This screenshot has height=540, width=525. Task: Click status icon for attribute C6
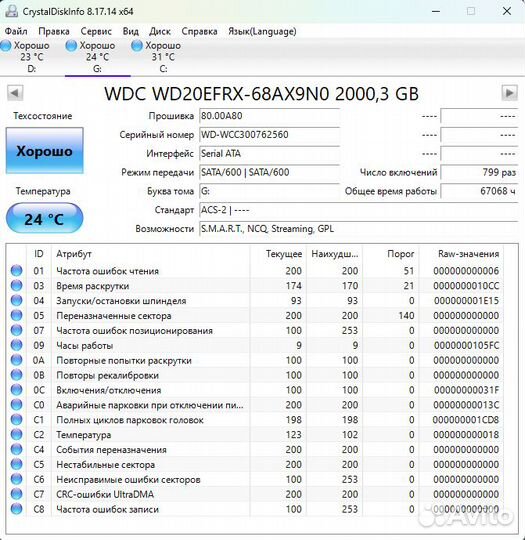pos(16,479)
